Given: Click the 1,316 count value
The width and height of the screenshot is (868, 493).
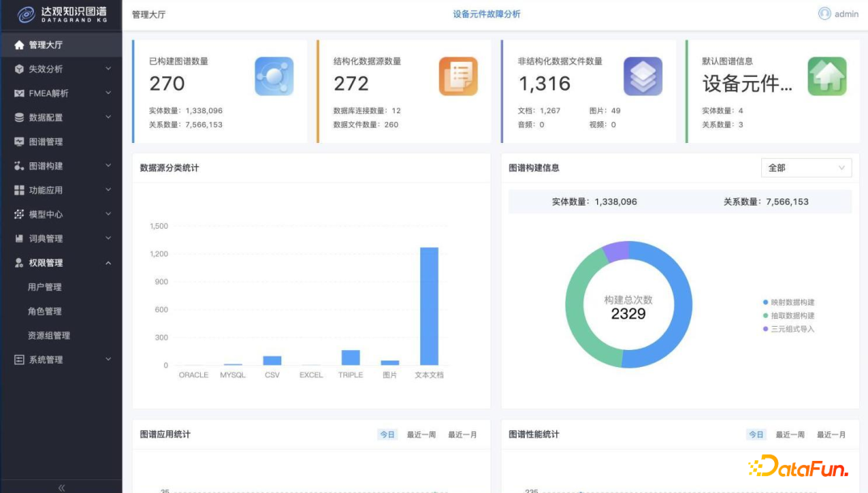Looking at the screenshot, I should coord(543,84).
